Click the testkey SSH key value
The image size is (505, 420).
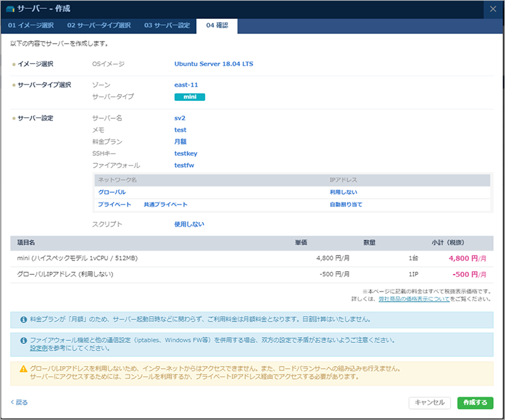point(186,153)
